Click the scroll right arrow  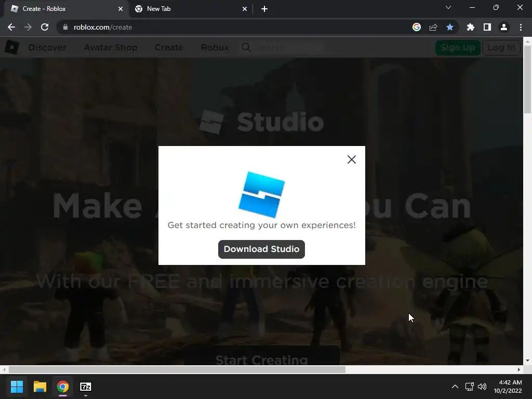click(x=519, y=369)
